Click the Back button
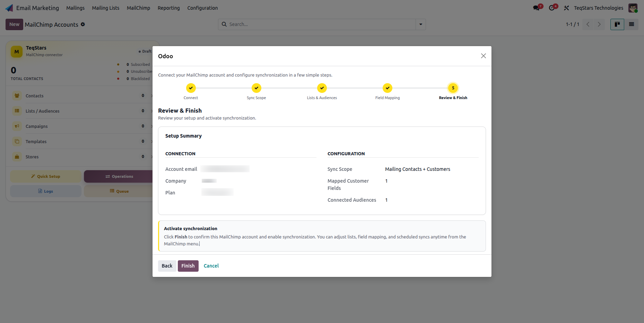 pyautogui.click(x=167, y=266)
